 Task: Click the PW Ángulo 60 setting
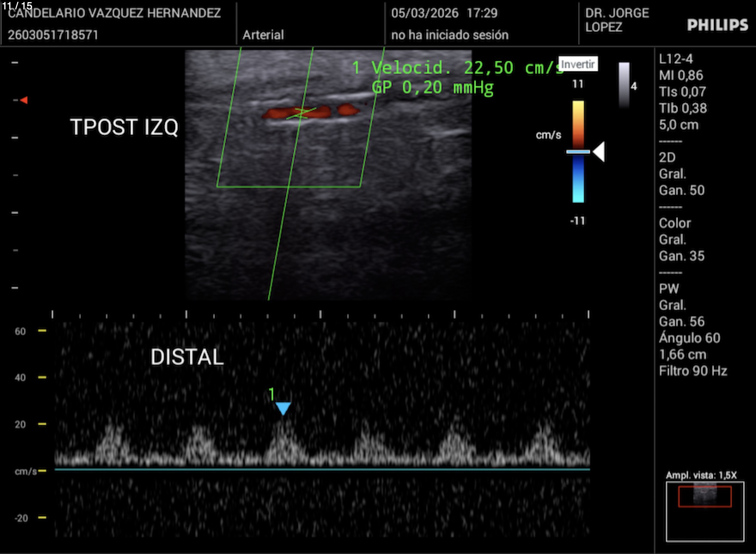pyautogui.click(x=689, y=338)
